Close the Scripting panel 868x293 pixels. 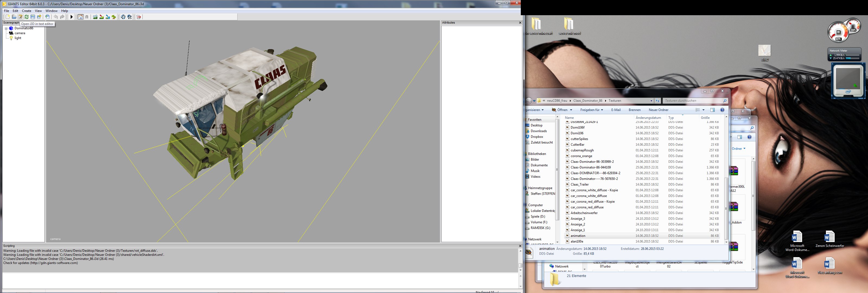(520, 246)
